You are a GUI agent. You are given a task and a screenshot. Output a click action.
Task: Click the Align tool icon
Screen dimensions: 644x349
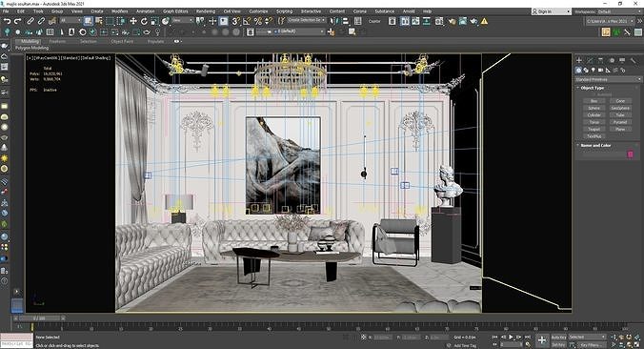pos(345,21)
